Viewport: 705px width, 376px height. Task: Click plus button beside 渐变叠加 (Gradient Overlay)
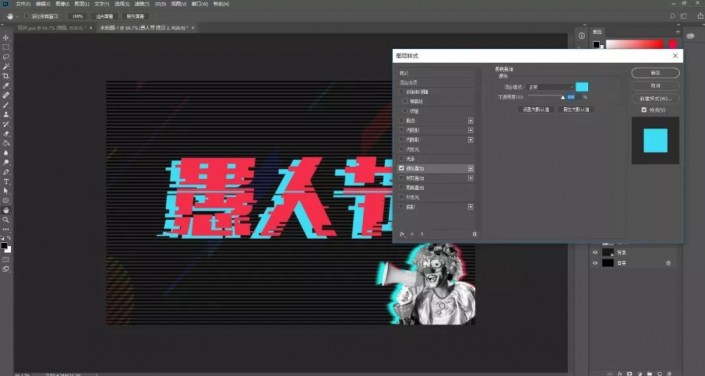pyautogui.click(x=471, y=178)
